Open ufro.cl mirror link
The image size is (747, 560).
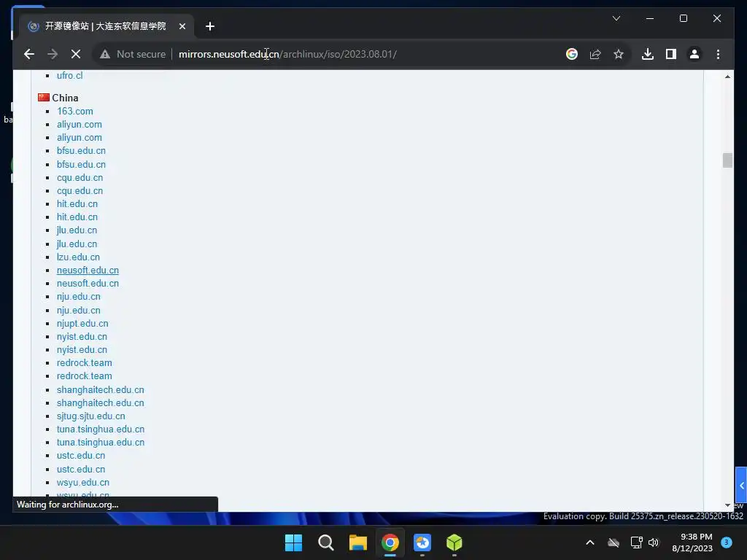[69, 75]
